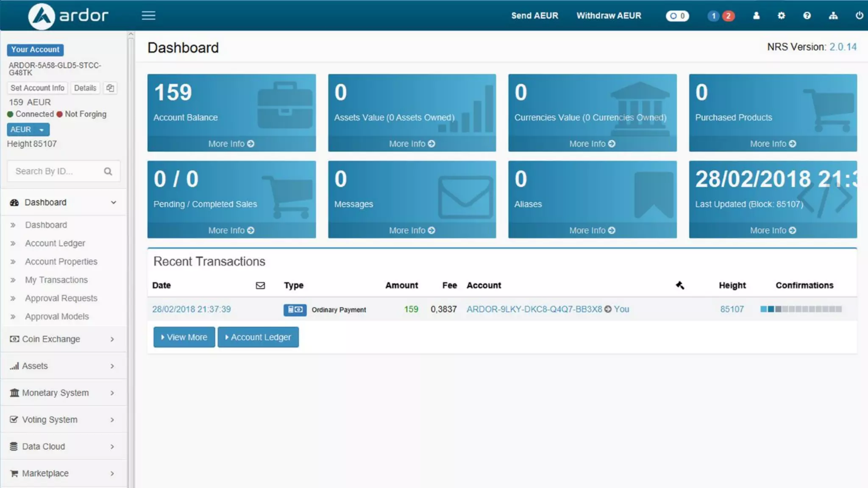Click the help question mark icon
The height and width of the screenshot is (488, 868).
point(807,16)
